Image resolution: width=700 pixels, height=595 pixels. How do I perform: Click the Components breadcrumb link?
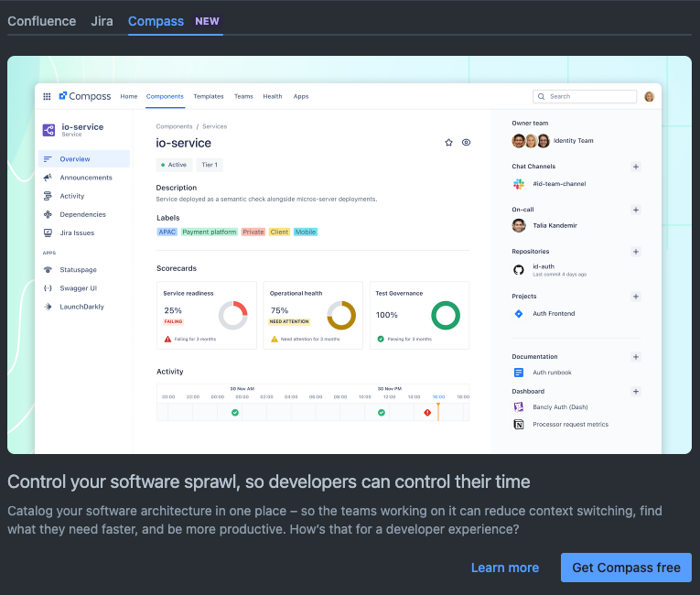point(174,126)
